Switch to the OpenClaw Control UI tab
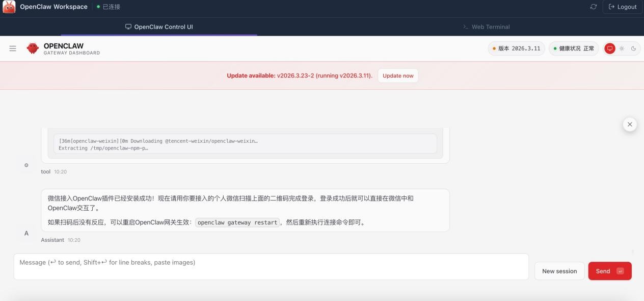This screenshot has height=301, width=644. click(x=159, y=27)
